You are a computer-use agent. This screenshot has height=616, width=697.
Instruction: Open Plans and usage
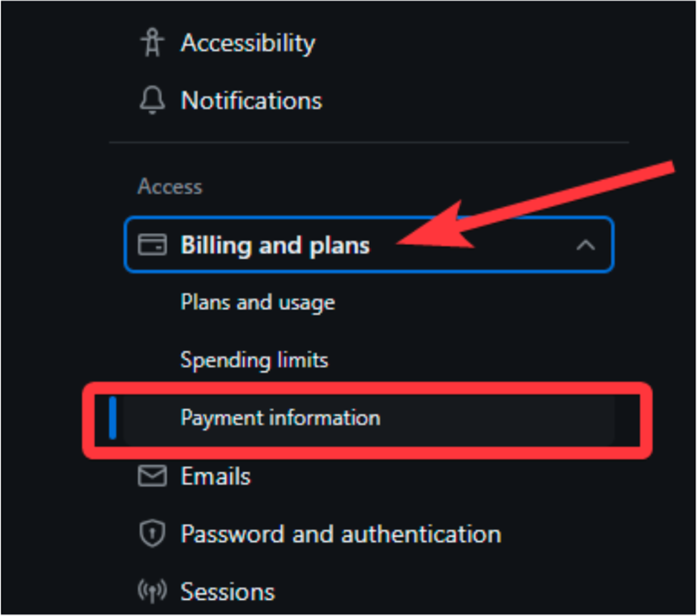tap(257, 302)
